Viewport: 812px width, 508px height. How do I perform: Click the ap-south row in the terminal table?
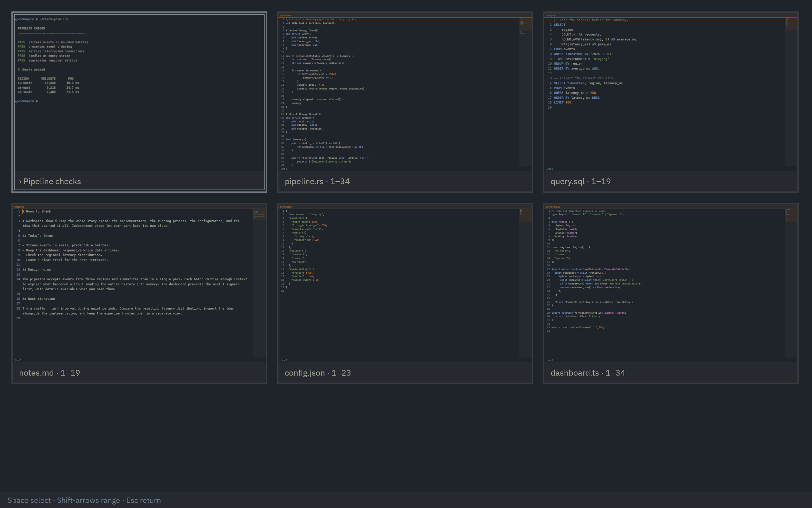coord(49,92)
